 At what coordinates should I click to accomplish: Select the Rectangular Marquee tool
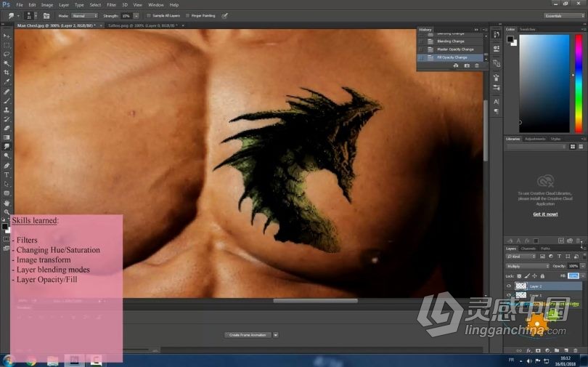click(7, 45)
